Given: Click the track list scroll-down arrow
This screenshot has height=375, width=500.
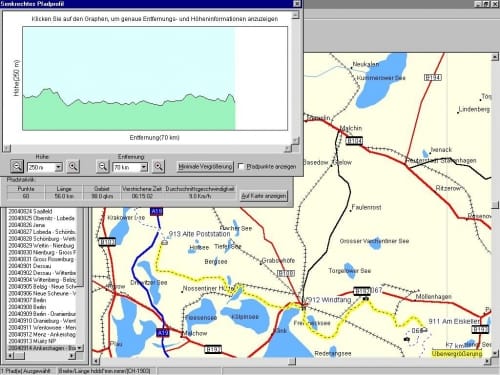Looking at the screenshot, I should (79, 347).
